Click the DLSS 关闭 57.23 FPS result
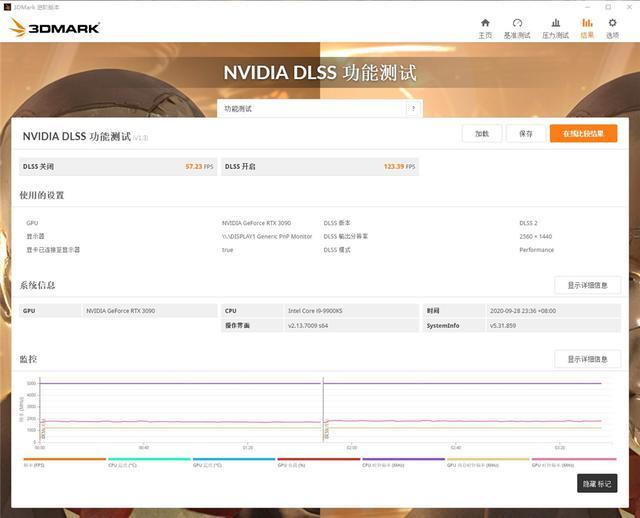Screen dimensions: 640x518 [118, 167]
